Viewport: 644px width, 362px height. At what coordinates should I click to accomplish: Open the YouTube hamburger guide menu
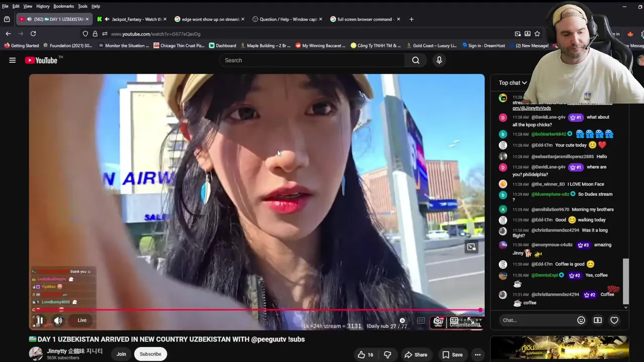point(13,60)
